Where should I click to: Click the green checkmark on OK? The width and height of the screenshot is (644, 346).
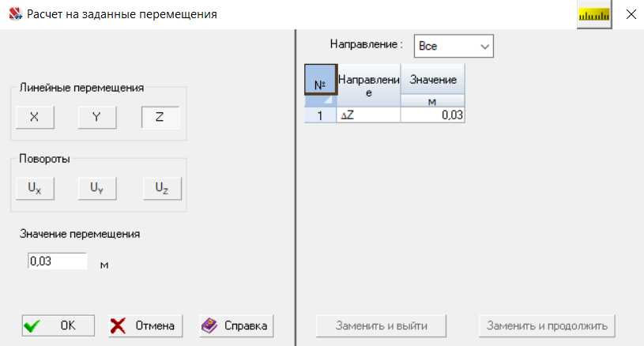(x=32, y=326)
